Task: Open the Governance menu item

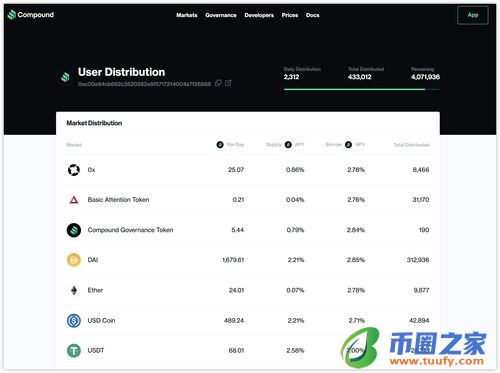Action: (x=221, y=15)
